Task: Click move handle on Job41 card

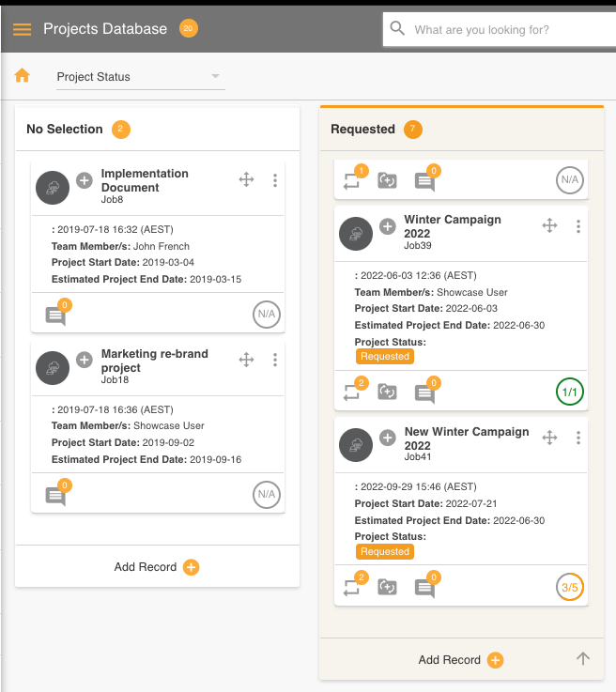Action: 549,438
